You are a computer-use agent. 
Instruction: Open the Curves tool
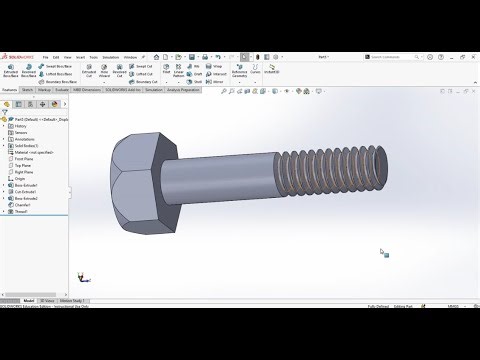click(x=255, y=69)
